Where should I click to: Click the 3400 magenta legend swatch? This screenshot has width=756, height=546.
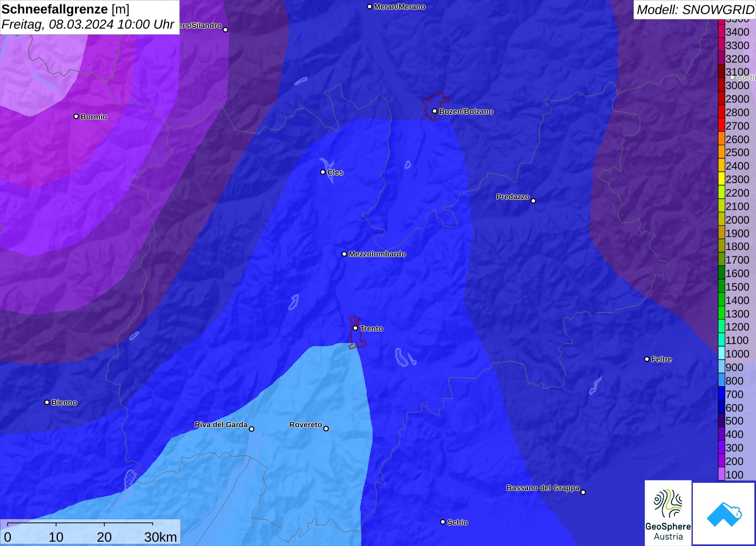(721, 31)
